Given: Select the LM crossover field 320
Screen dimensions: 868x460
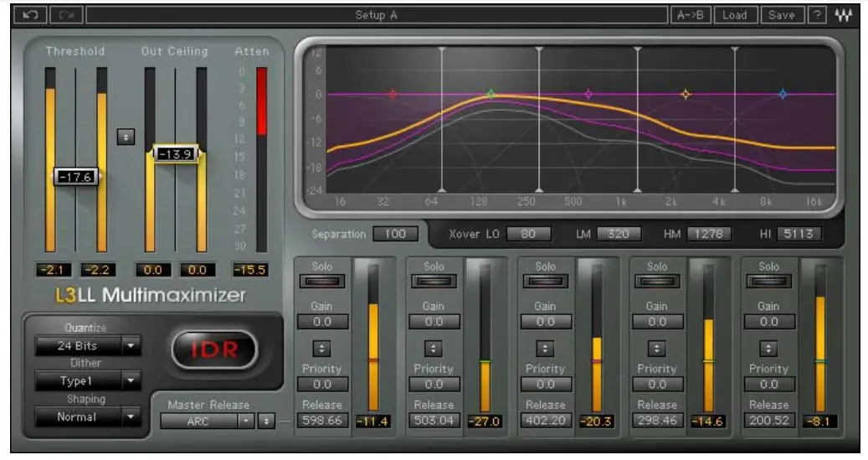Looking at the screenshot, I should (x=619, y=234).
